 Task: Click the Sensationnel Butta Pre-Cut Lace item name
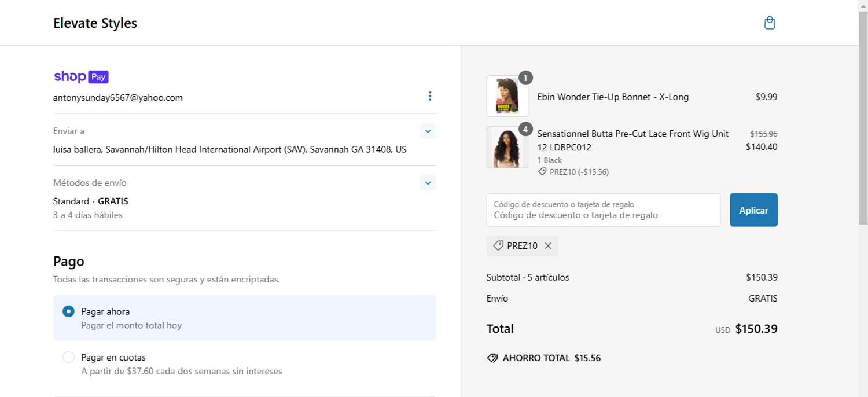pyautogui.click(x=633, y=141)
